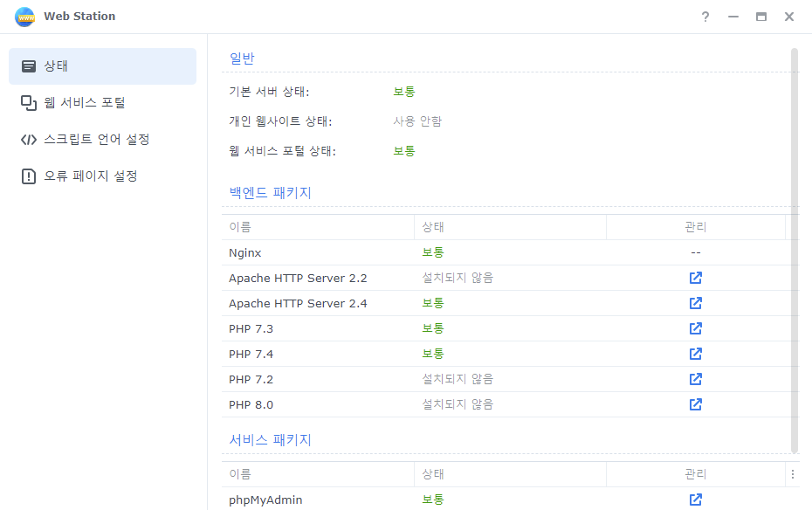This screenshot has width=812, height=510.
Task: Click the 설치되지 않음 status for PHP 8.0
Action: tap(458, 405)
